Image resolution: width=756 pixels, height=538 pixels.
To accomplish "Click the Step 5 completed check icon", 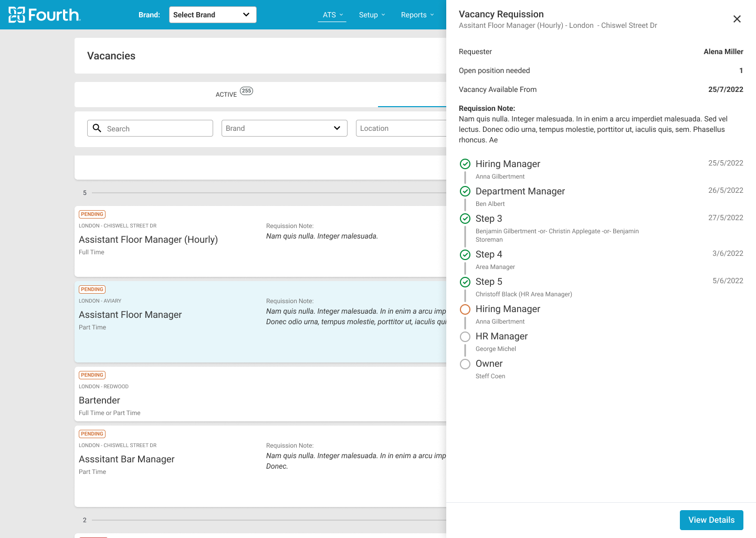I will click(x=465, y=282).
